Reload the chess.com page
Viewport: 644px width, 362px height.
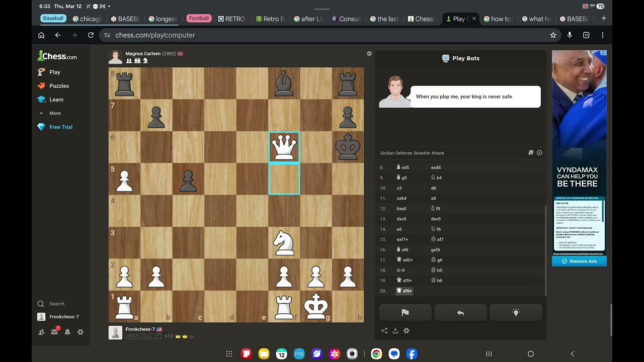pos(91,35)
